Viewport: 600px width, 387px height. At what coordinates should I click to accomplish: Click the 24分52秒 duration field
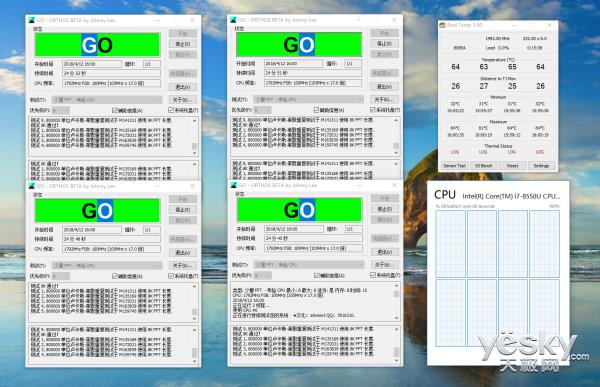click(x=111, y=73)
